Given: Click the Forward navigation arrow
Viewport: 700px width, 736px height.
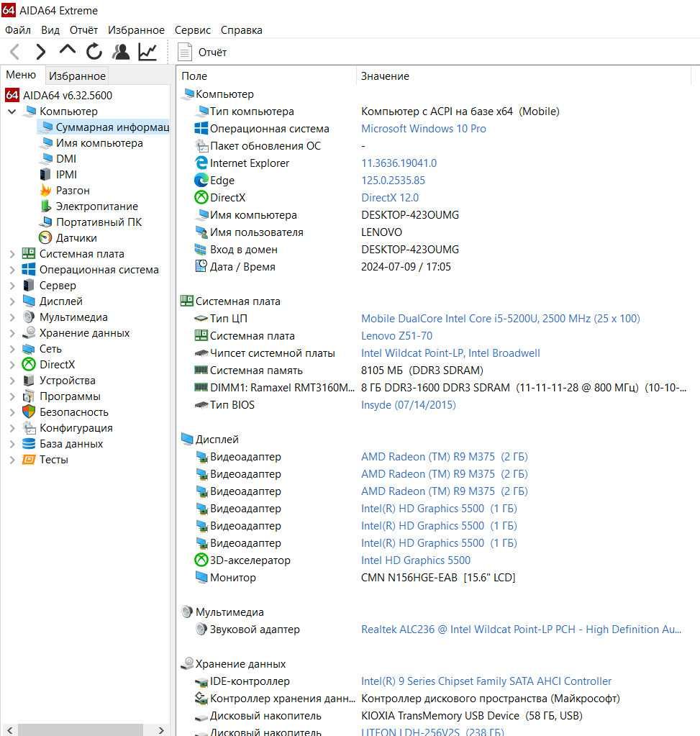Looking at the screenshot, I should [x=41, y=52].
